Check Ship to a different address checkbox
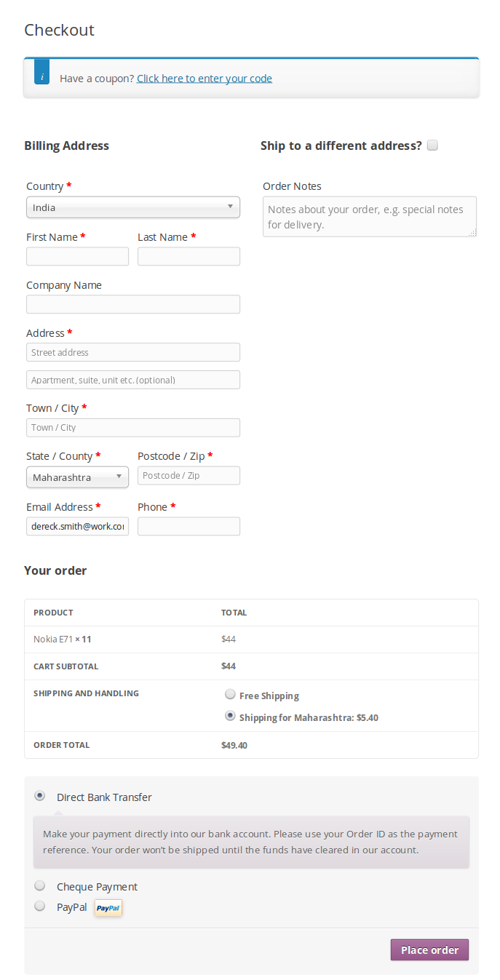 [432, 146]
